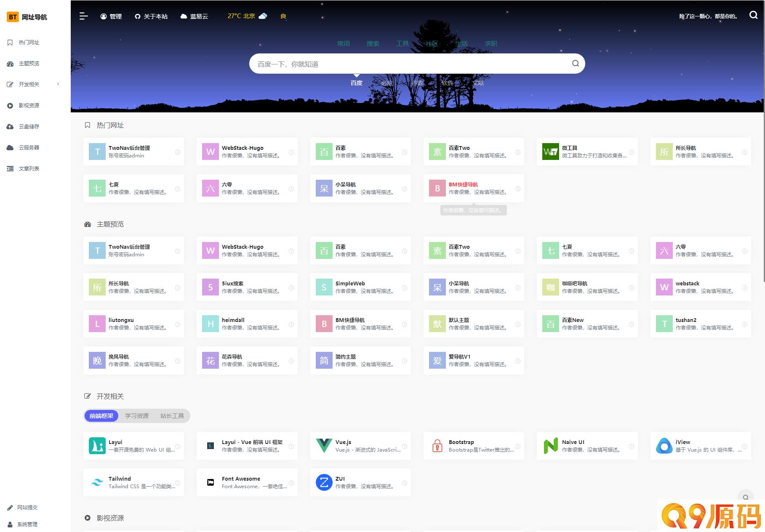Viewport: 765px width, 532px height.
Task: Open the Tailwind logo icon
Action: tap(97, 482)
